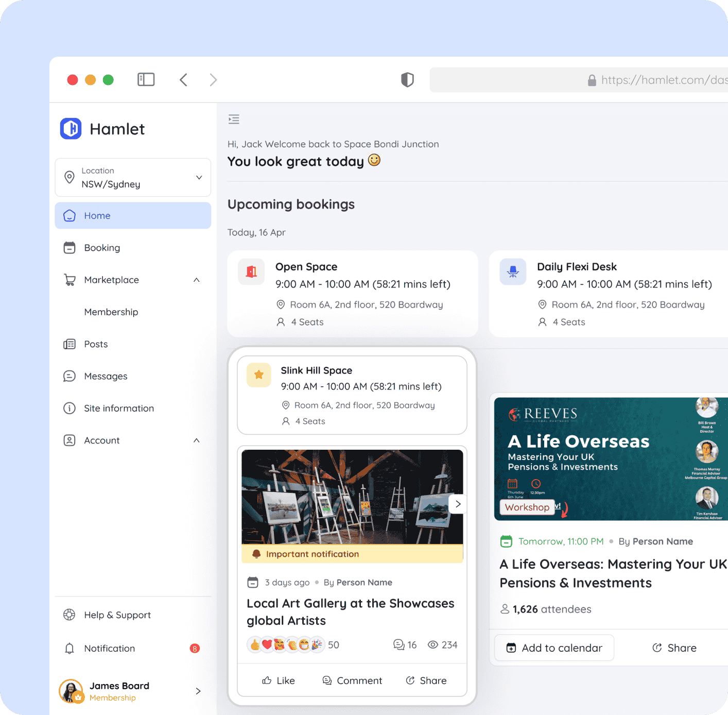The width and height of the screenshot is (728, 715).
Task: Click the Slink Hill Space star icon
Action: 259,375
